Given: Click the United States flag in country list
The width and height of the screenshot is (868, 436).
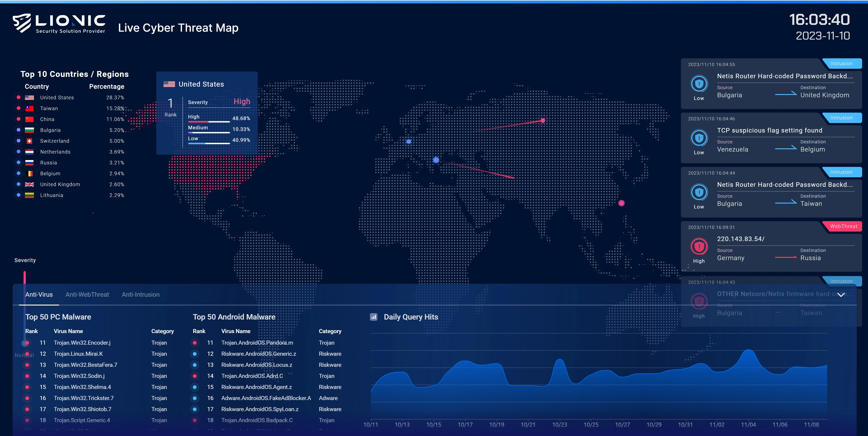Looking at the screenshot, I should [x=29, y=98].
